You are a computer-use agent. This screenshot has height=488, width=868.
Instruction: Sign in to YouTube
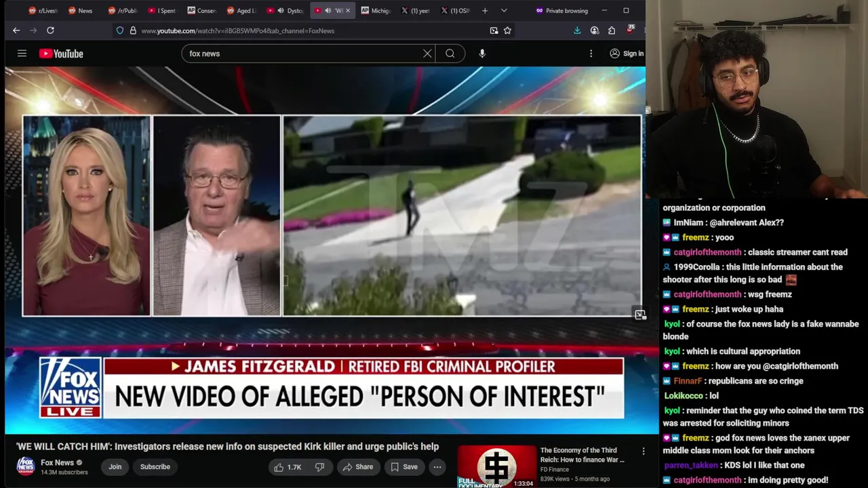[x=627, y=54]
